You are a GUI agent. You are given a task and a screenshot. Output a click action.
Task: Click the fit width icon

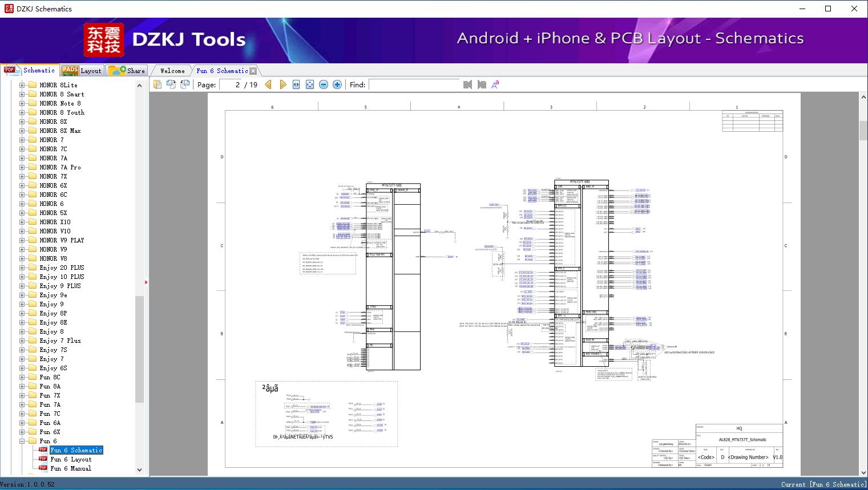click(296, 84)
